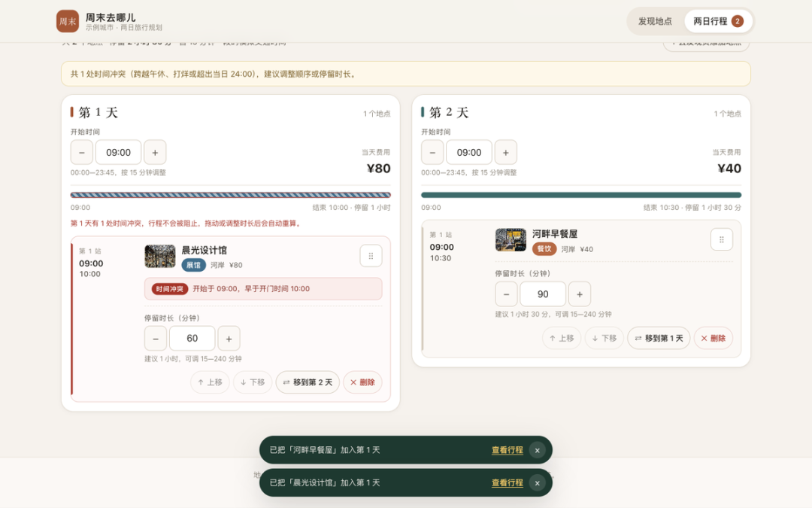Move 晨光设计馆 to day 2
The image size is (812, 508).
(x=308, y=382)
